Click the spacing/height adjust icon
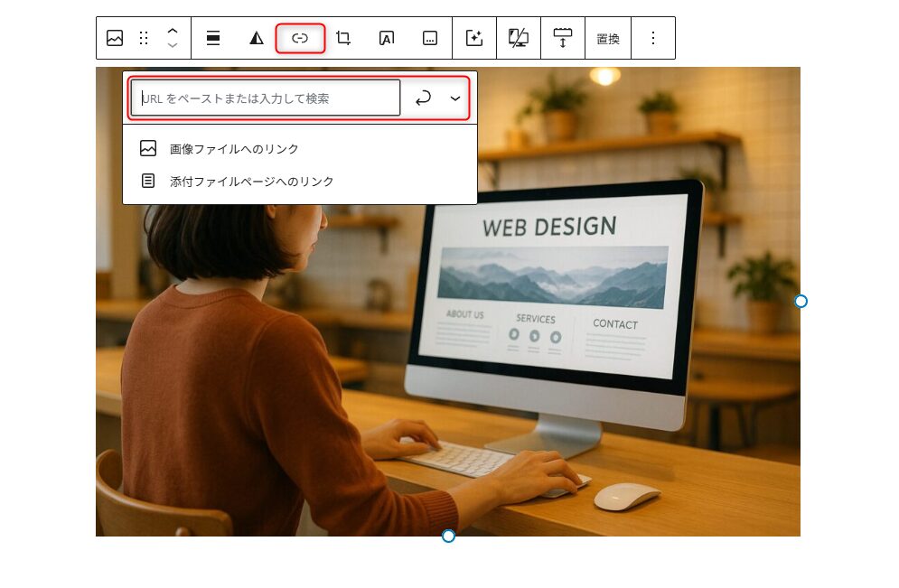 click(563, 39)
